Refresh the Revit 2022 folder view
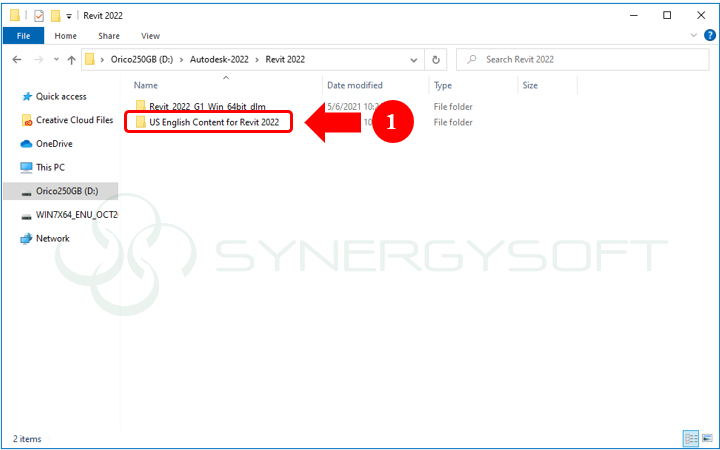The image size is (720, 450). point(436,60)
